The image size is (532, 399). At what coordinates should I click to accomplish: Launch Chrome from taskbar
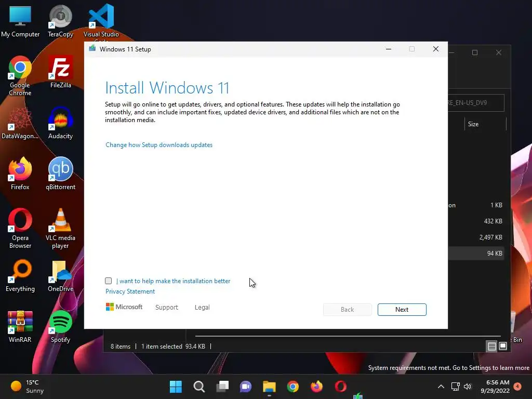click(x=293, y=387)
